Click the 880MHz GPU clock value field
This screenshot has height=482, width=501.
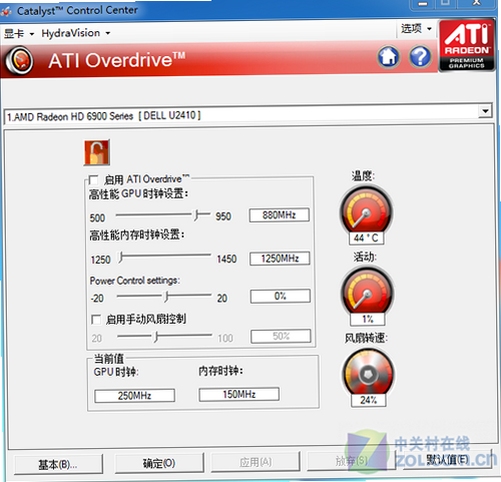pyautogui.click(x=279, y=215)
